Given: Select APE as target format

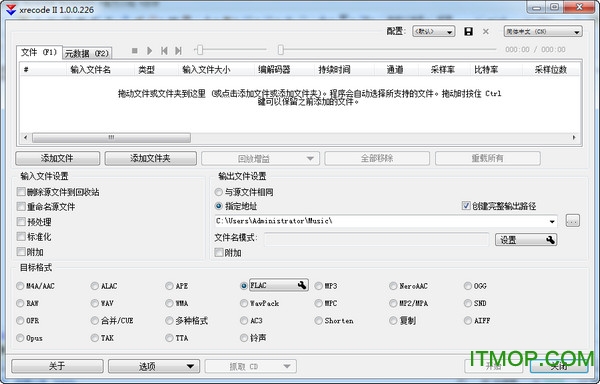Looking at the screenshot, I should (169, 286).
